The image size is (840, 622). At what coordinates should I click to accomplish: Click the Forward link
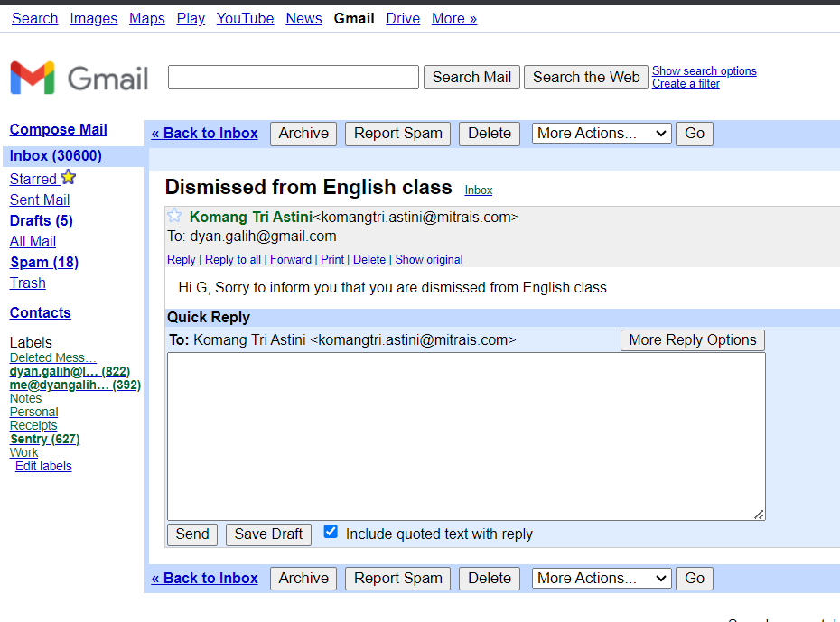pos(290,260)
